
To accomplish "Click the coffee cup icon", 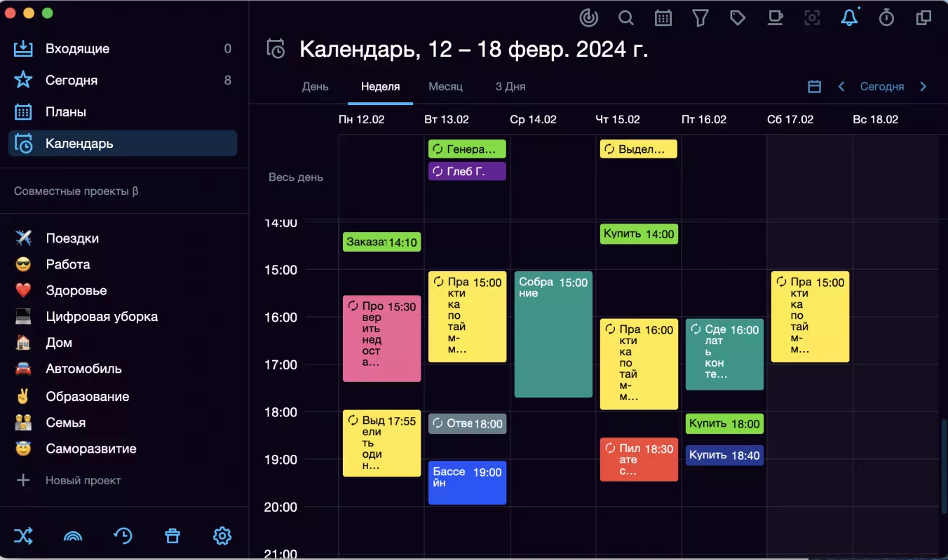I will tap(775, 18).
